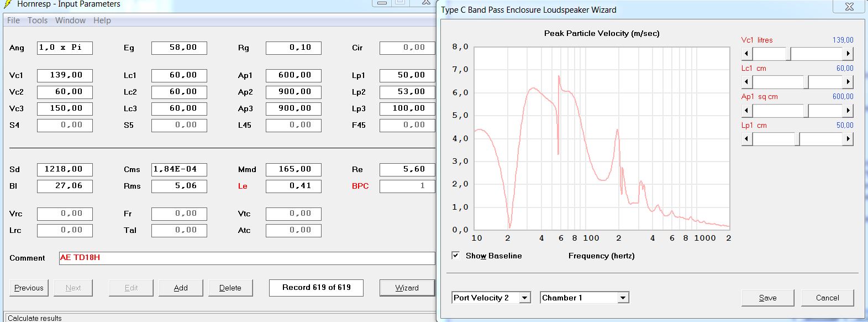Click the Lp1 cm slider track
The width and height of the screenshot is (868, 322).
[798, 139]
